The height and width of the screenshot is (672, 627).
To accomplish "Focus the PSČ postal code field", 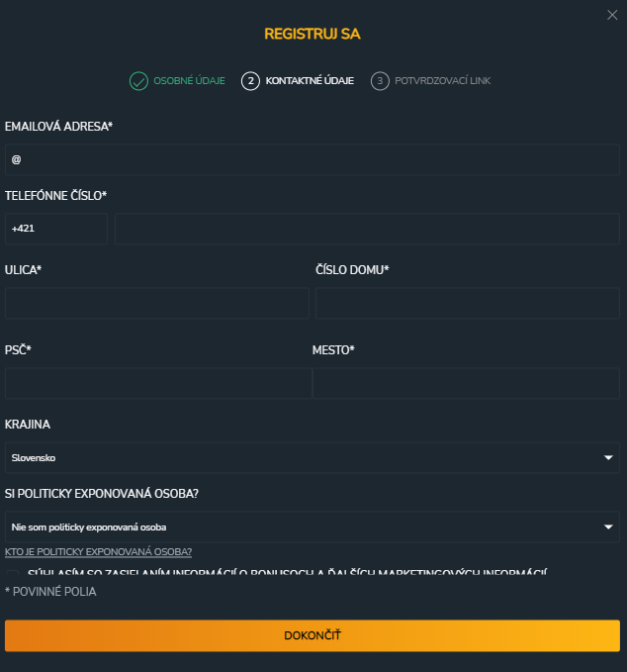I will click(157, 383).
